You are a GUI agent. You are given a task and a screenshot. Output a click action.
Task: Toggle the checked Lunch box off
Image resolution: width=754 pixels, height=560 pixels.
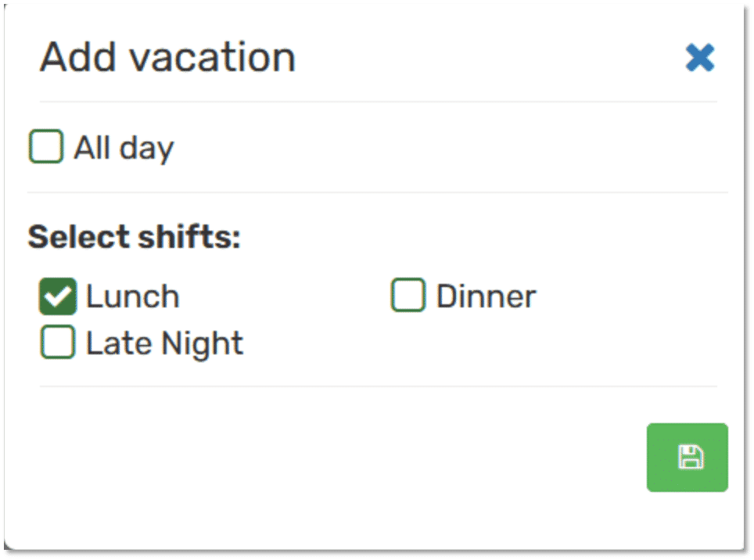[57, 296]
